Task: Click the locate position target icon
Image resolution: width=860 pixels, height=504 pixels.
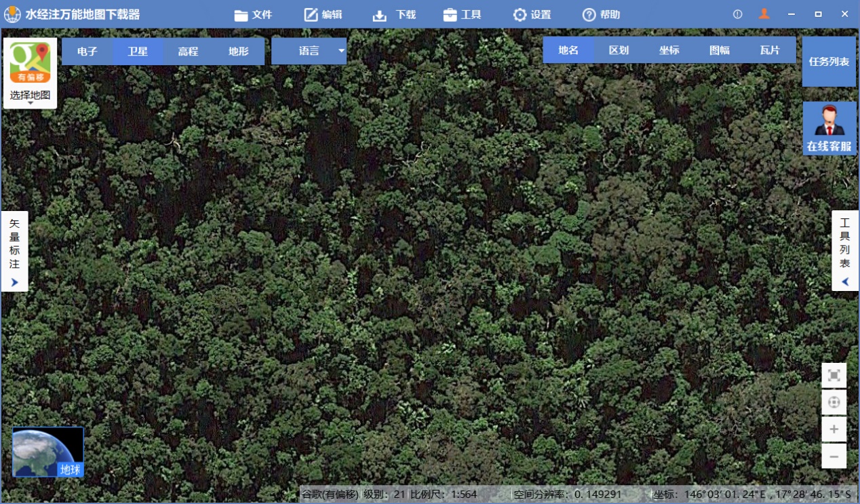Action: click(x=834, y=402)
